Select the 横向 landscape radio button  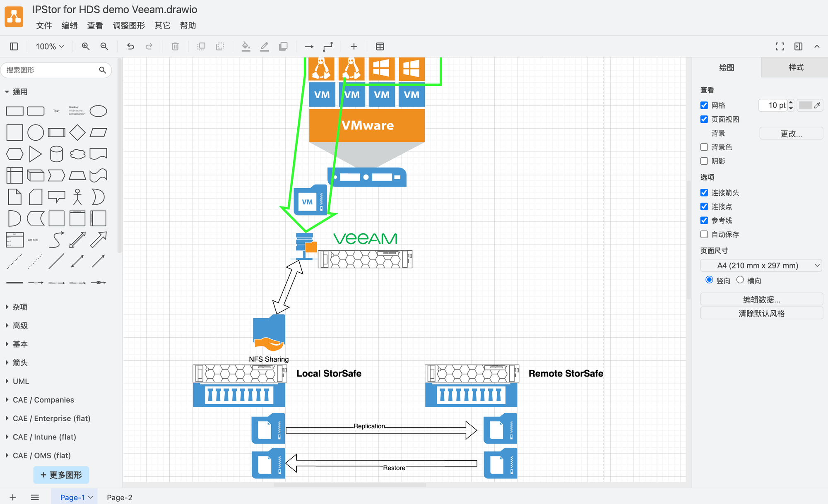point(740,280)
